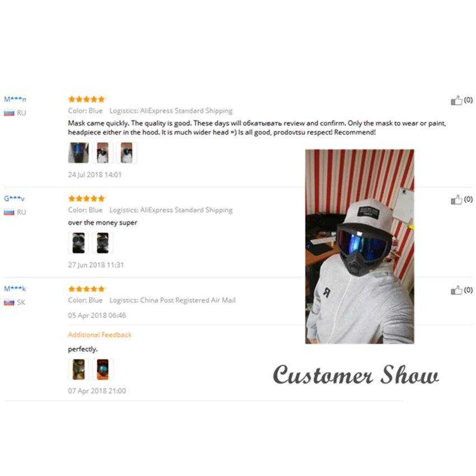This screenshot has width=476, height=476.
Task: Click thumbs-up icon on M***k's review
Action: (x=456, y=290)
